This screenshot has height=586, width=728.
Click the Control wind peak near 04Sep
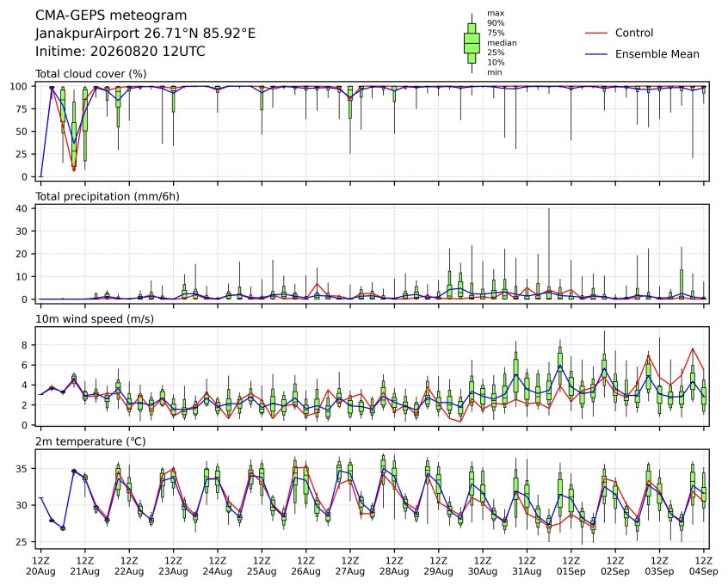point(693,349)
